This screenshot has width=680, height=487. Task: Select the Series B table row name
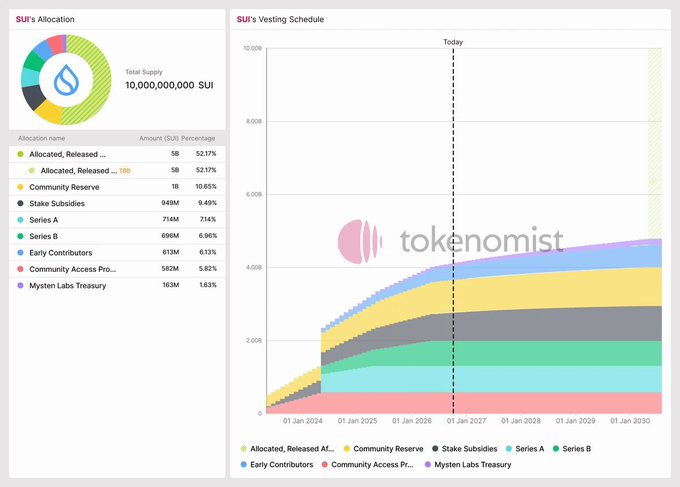pyautogui.click(x=43, y=236)
